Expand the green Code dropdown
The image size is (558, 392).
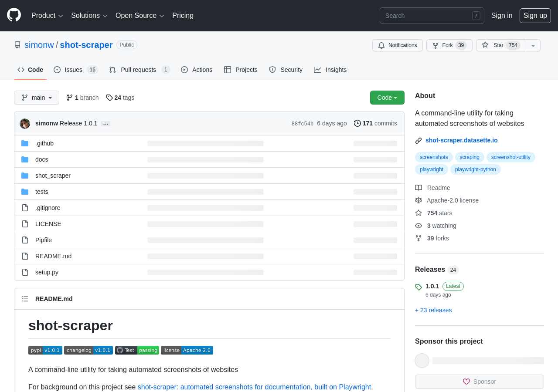[387, 98]
